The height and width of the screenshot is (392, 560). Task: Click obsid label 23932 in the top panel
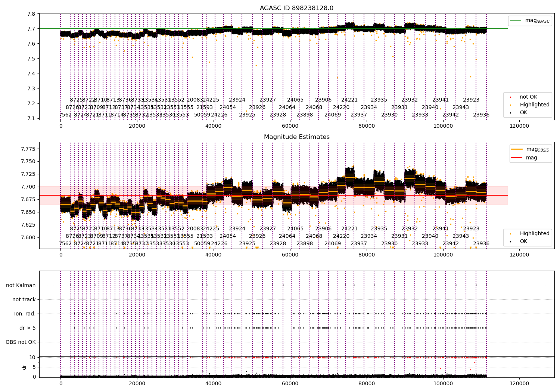pos(410,100)
